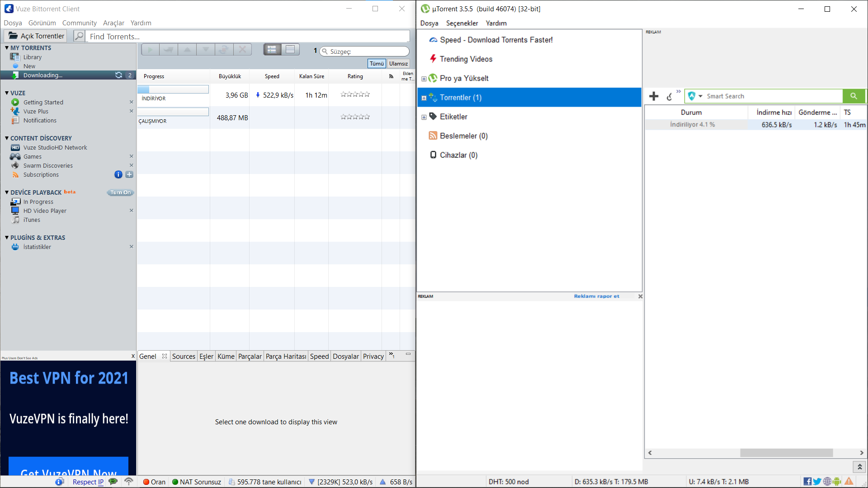Switch to the Dosyalar tab
The width and height of the screenshot is (868, 488).
tap(346, 357)
